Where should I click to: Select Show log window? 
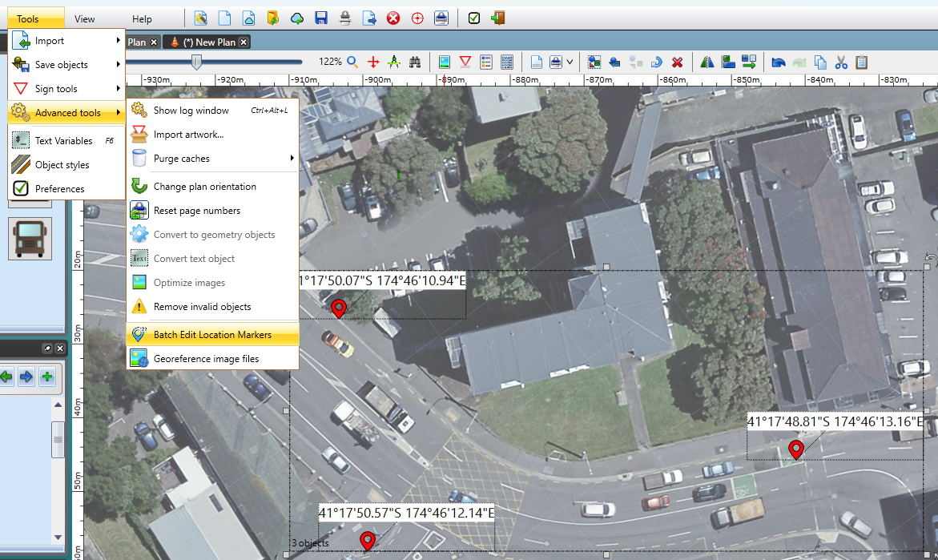212,110
